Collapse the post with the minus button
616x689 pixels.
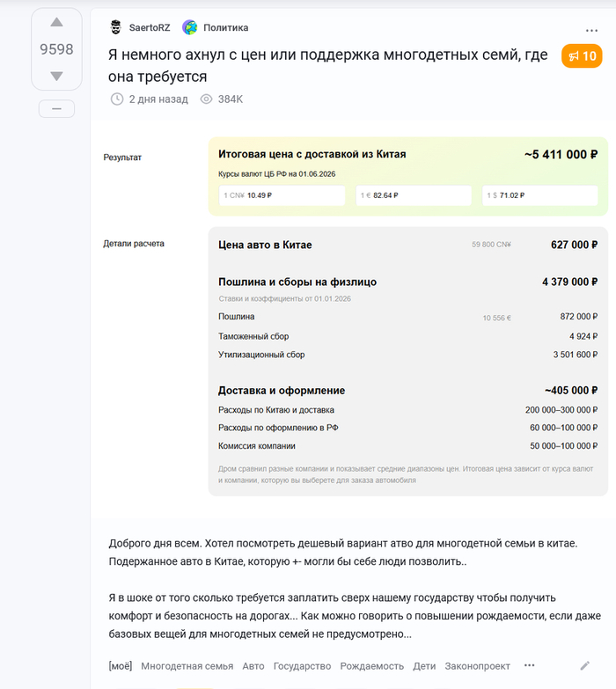point(56,108)
